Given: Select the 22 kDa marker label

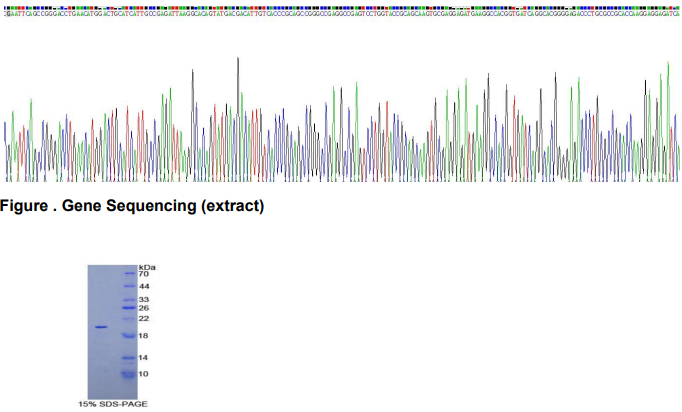Looking at the screenshot, I should [144, 318].
